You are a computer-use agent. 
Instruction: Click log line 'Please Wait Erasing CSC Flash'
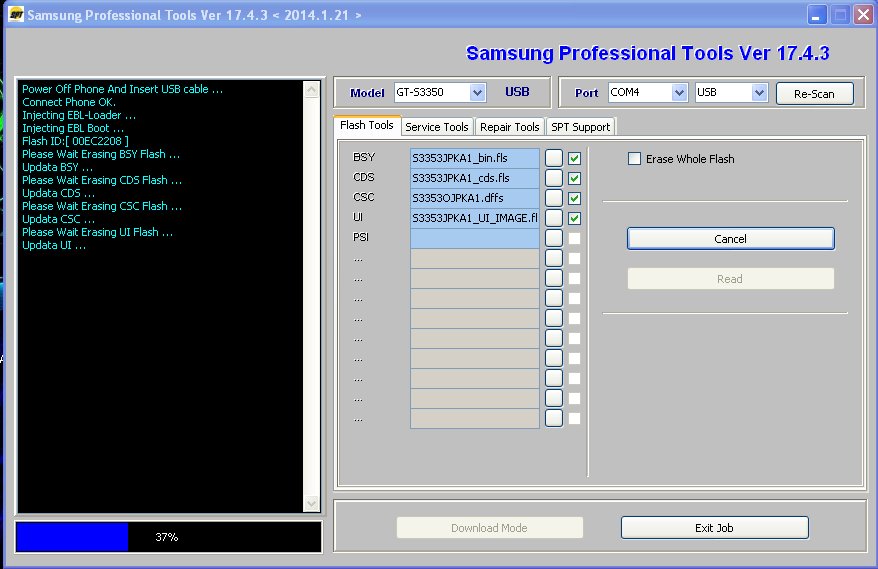tap(102, 206)
